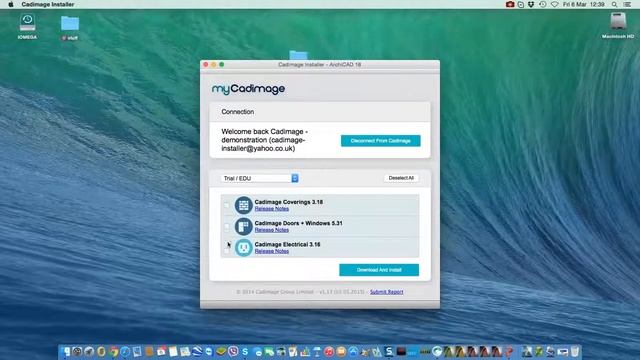The width and height of the screenshot is (640, 360).
Task: Select the IOMEGA drive on desktop
Action: (27, 26)
